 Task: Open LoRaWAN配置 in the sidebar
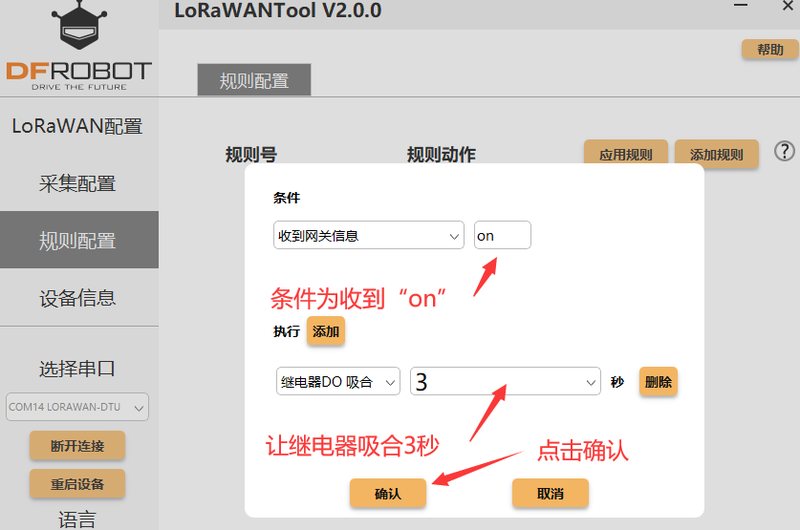pos(77,126)
